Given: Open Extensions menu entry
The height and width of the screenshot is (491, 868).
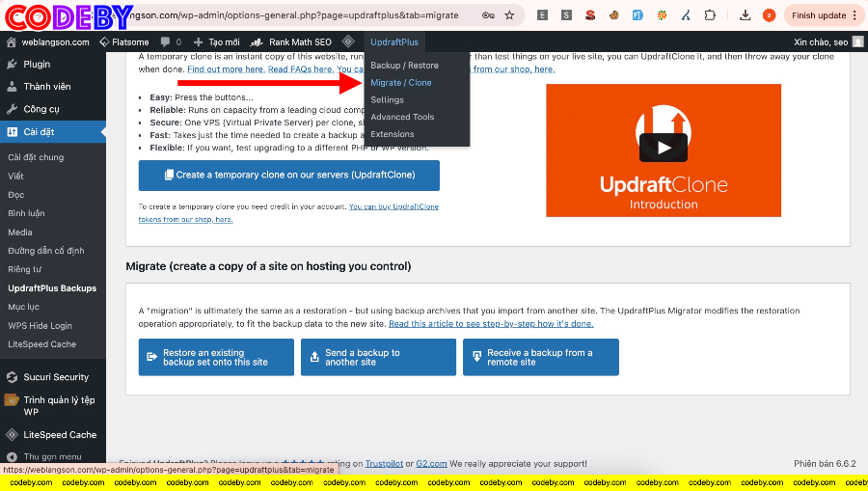Looking at the screenshot, I should coord(392,134).
